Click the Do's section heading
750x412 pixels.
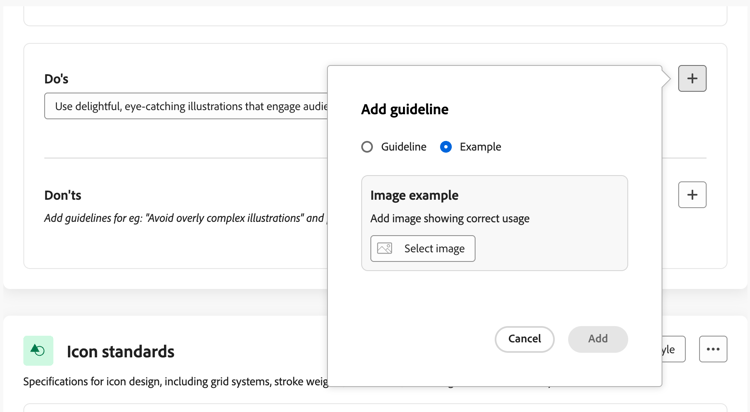pyautogui.click(x=56, y=78)
